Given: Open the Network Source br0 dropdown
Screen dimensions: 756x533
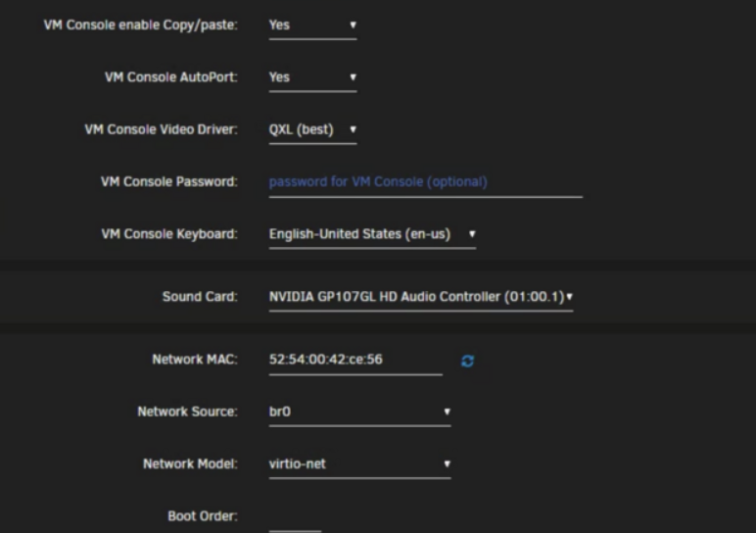Looking at the screenshot, I should click(359, 412).
